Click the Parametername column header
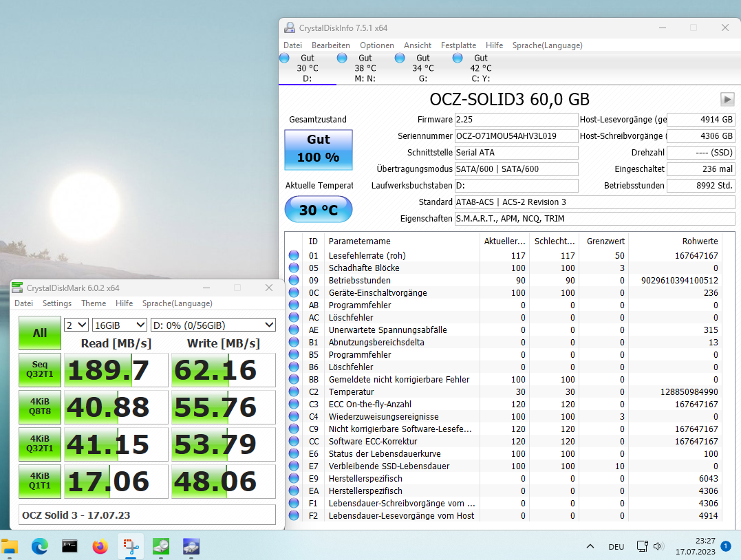 pyautogui.click(x=402, y=241)
